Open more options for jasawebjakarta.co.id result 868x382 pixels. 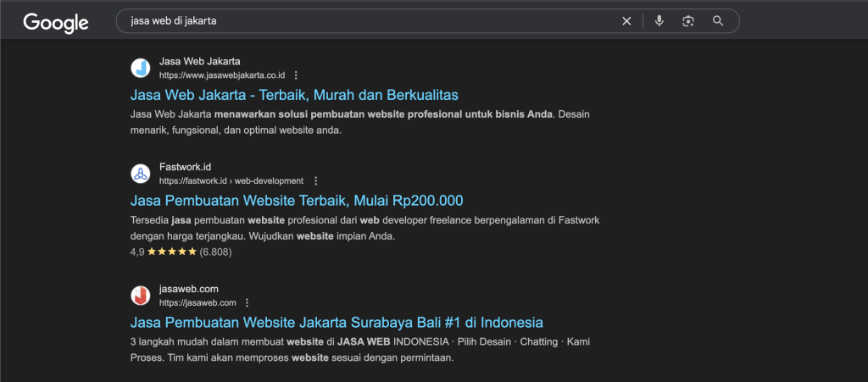[296, 75]
